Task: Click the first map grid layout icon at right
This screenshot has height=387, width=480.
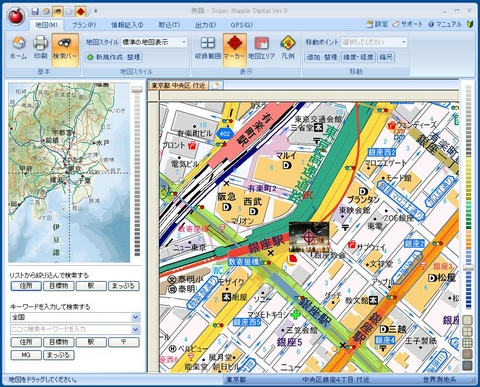Action: [468, 320]
